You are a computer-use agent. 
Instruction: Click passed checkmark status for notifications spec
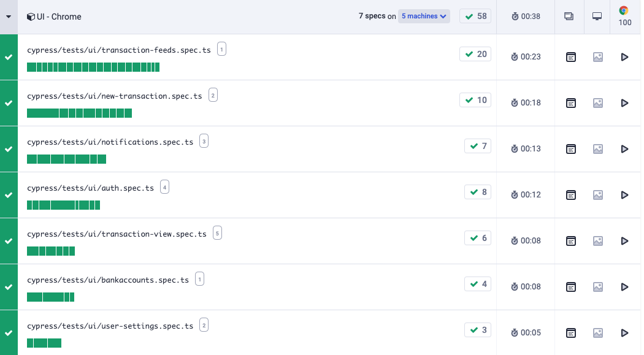click(9, 149)
